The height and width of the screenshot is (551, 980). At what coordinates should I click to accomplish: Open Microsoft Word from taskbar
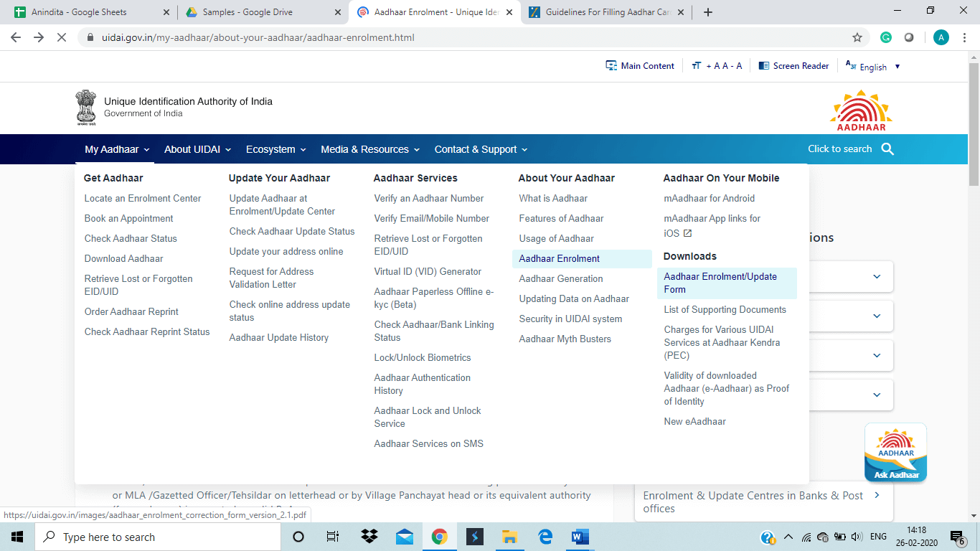[580, 537]
